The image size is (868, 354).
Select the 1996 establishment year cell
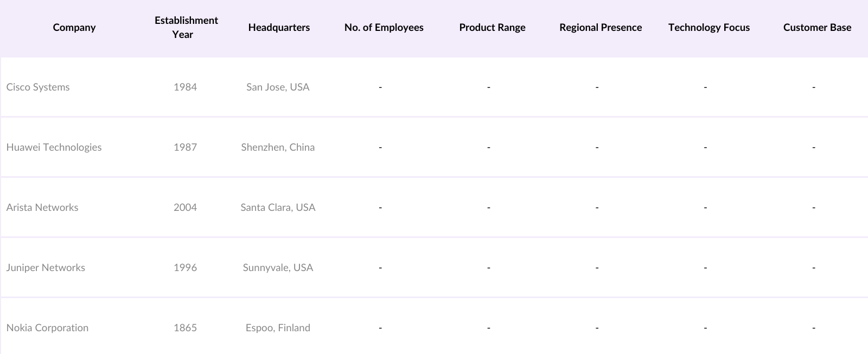click(x=185, y=268)
